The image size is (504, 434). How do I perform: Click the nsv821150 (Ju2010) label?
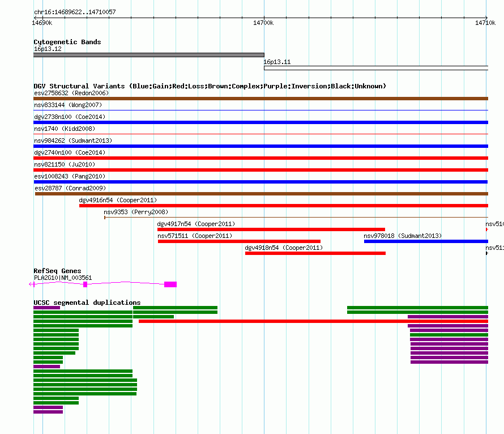coord(65,164)
